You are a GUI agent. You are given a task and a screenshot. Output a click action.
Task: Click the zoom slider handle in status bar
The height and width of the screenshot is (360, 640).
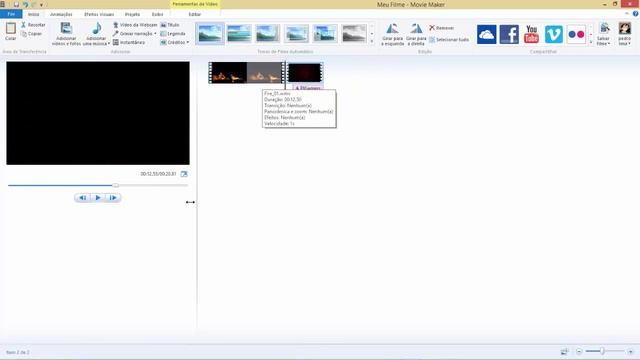[602, 351]
